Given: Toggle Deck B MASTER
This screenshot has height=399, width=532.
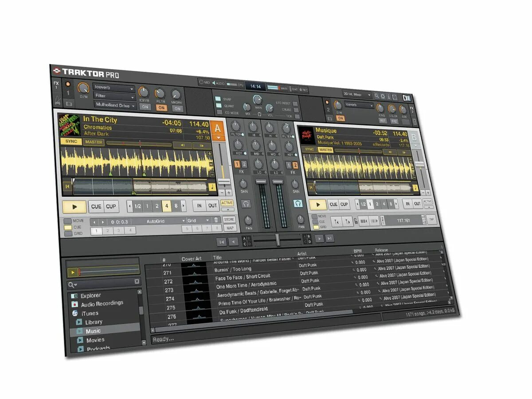Looking at the screenshot, I should click(x=325, y=150).
